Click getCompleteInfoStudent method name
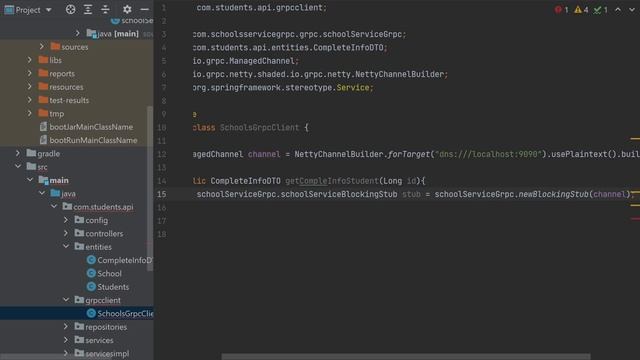 332,181
